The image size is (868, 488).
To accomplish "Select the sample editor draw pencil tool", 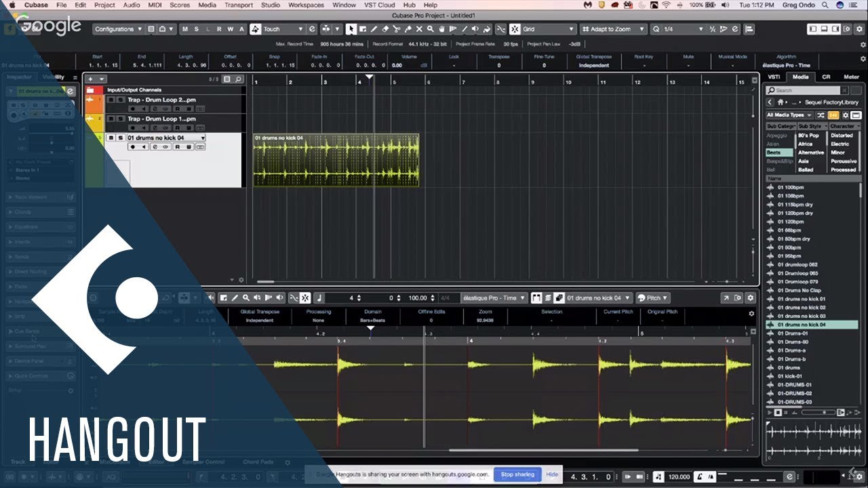I will pos(235,298).
